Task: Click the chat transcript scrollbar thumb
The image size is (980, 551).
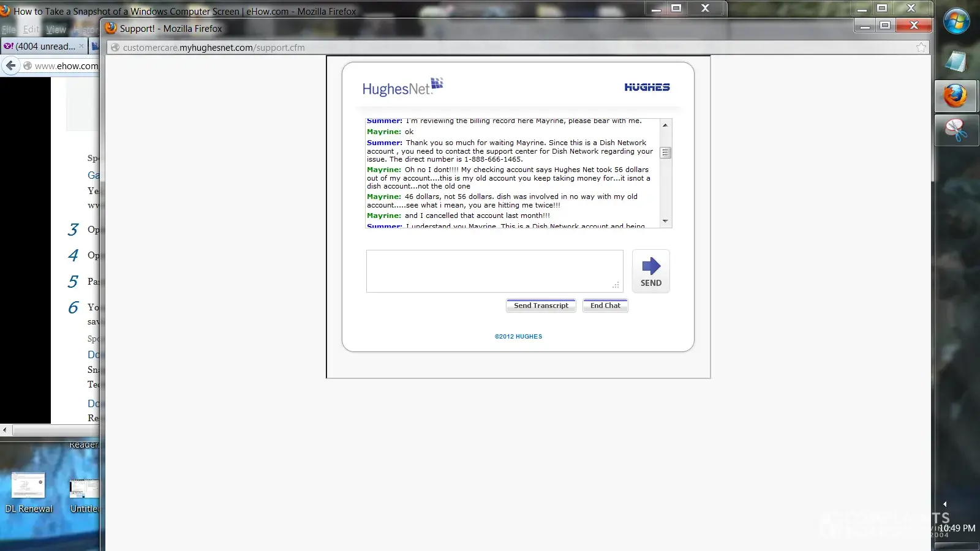Action: pos(665,152)
